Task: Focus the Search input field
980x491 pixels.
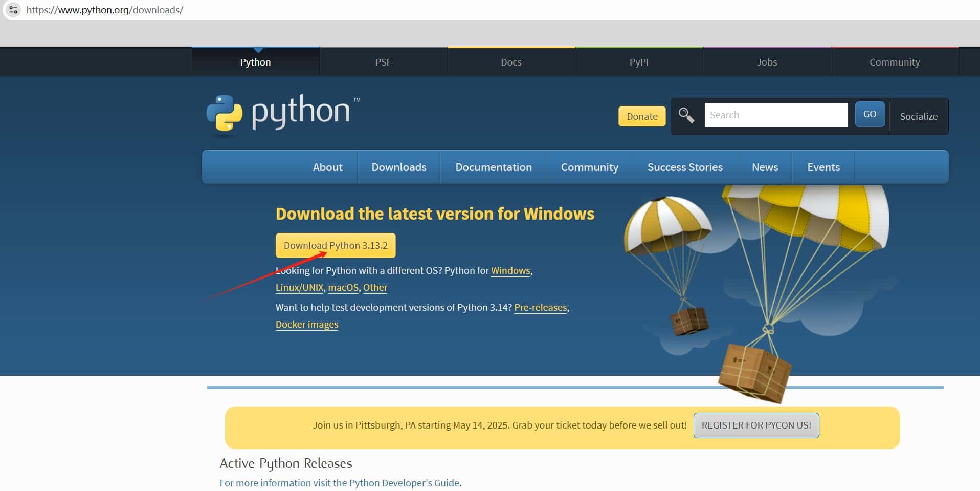Action: pos(775,115)
